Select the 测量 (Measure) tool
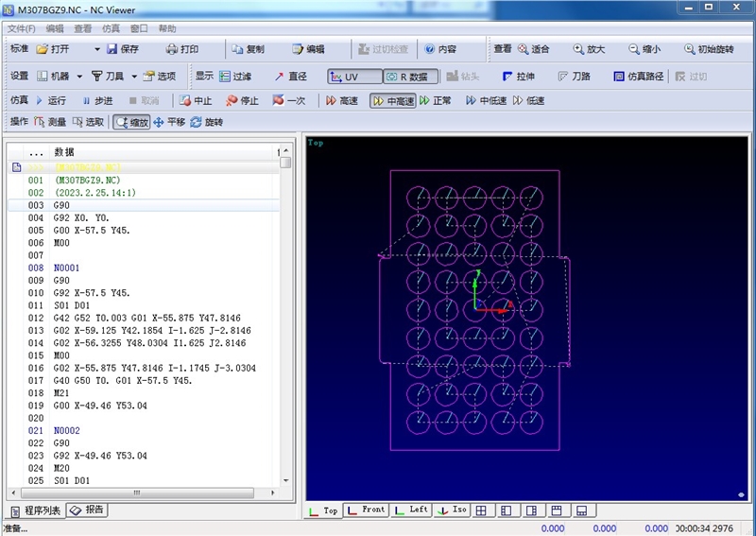 click(50, 122)
